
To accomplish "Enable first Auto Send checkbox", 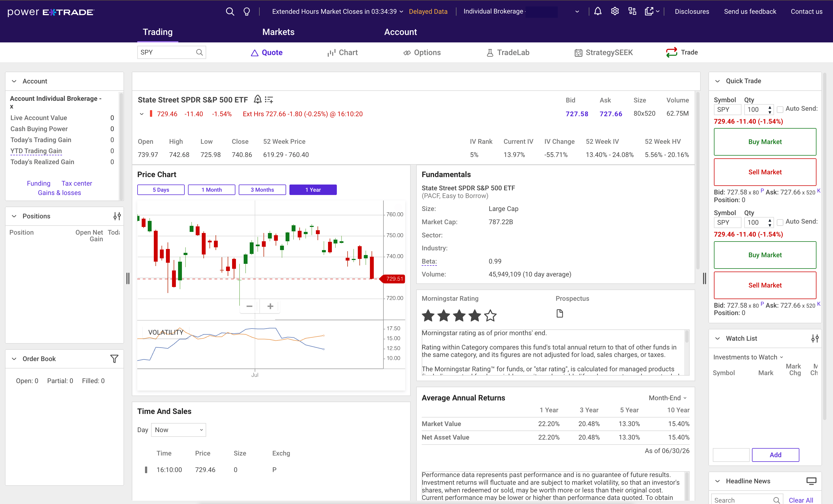I will [780, 109].
